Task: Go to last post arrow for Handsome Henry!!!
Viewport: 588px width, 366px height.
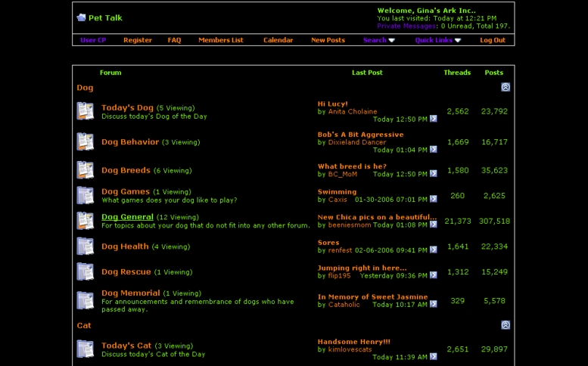Action: click(x=434, y=357)
